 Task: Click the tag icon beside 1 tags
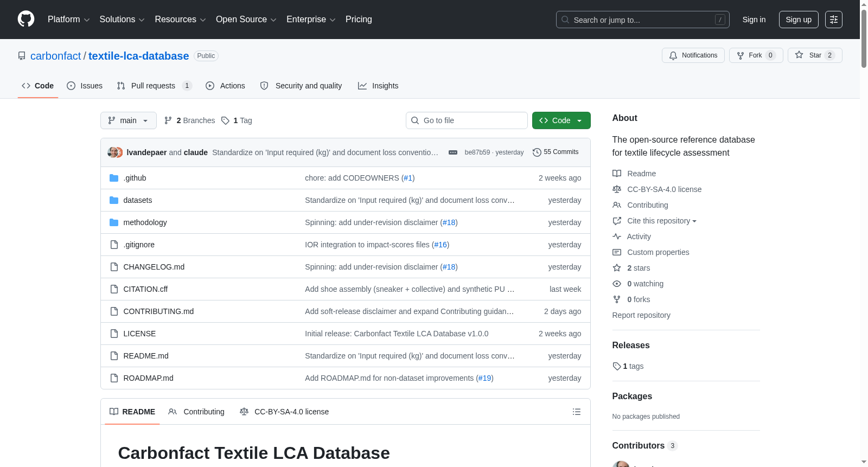(617, 366)
